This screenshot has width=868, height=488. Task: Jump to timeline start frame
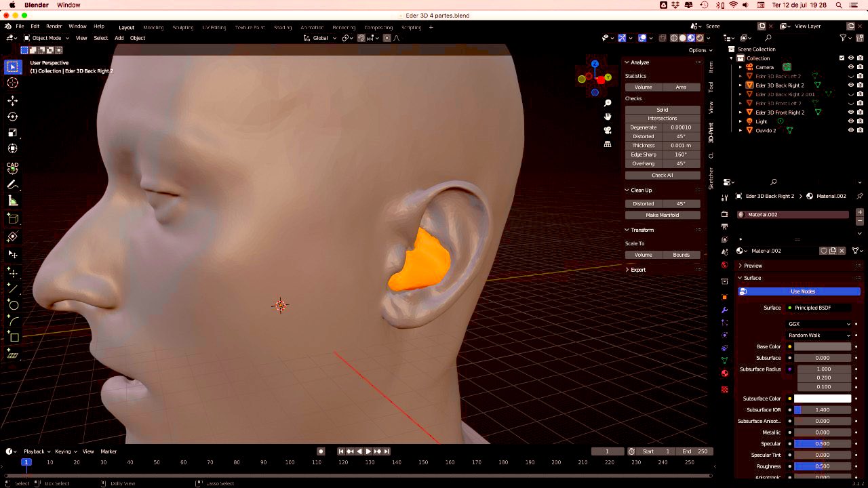click(341, 451)
